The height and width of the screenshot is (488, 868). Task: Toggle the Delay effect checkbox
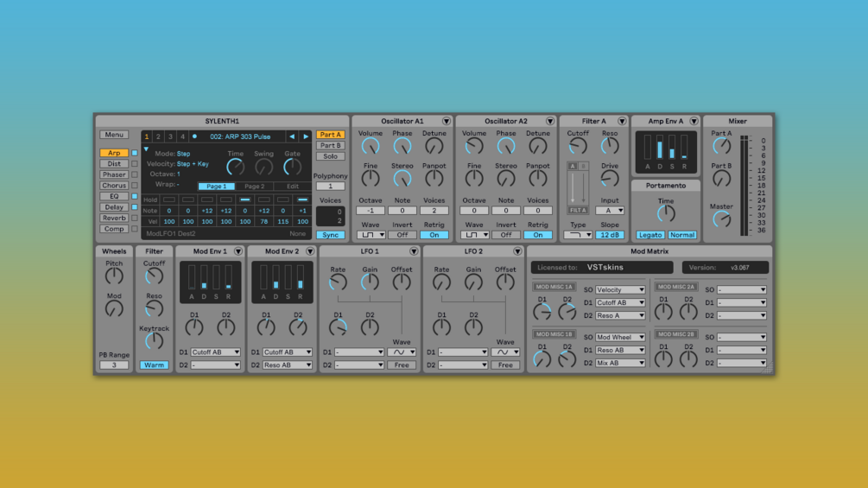pyautogui.click(x=135, y=207)
